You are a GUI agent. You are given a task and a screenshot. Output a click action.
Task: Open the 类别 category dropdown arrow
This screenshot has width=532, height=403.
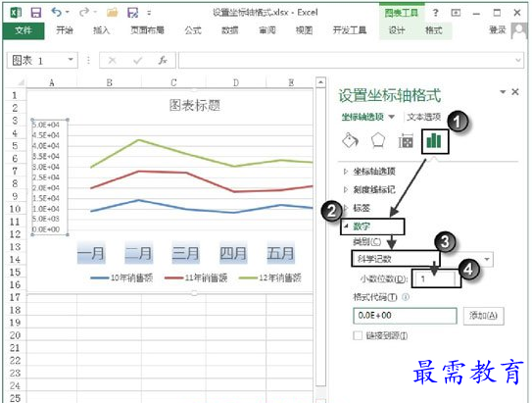click(487, 260)
